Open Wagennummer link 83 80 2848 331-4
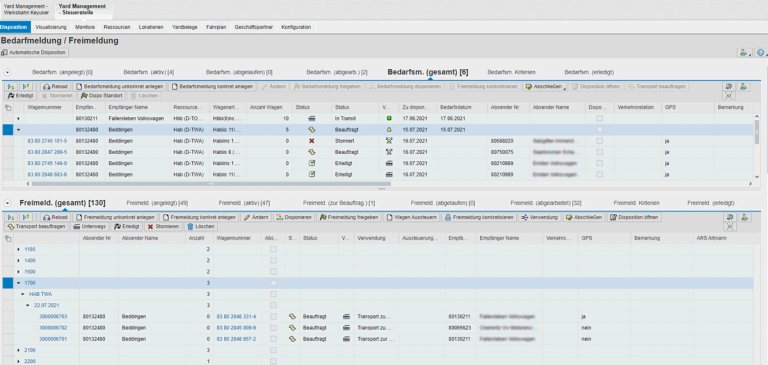The height and width of the screenshot is (365, 768). 237,316
